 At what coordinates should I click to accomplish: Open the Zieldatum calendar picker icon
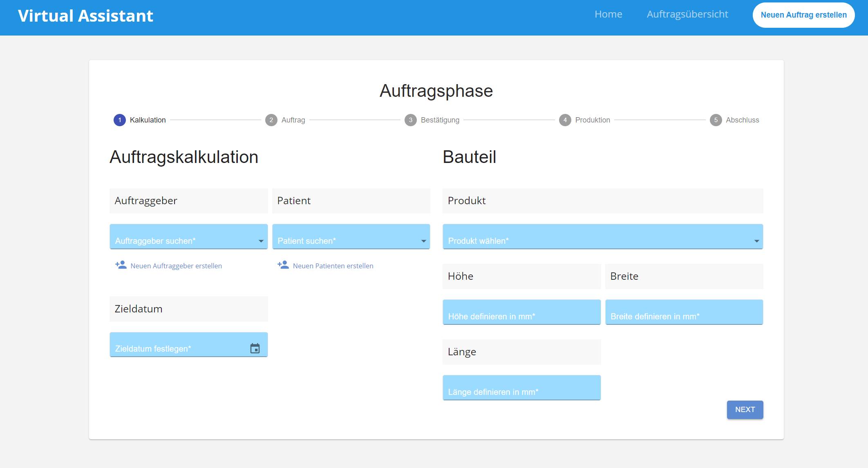click(x=255, y=348)
